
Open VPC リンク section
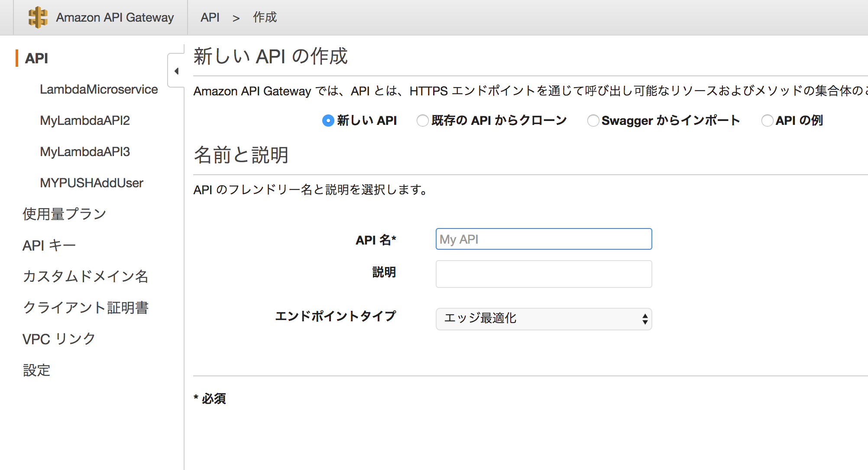(x=58, y=339)
